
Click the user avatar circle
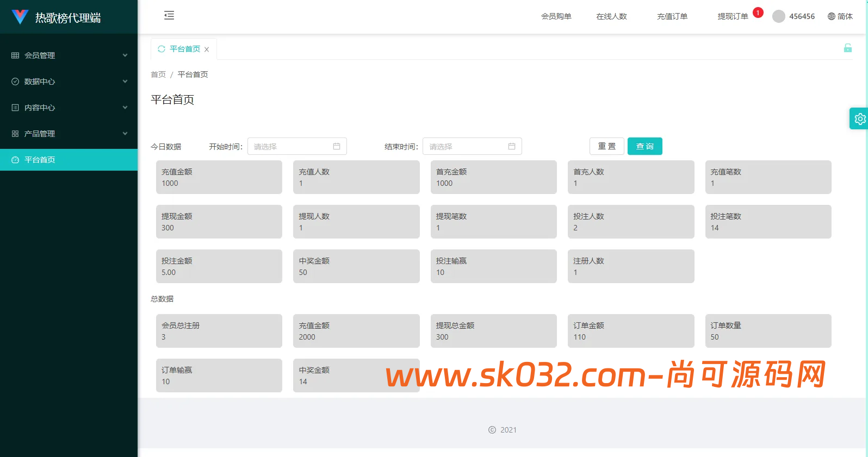tap(779, 16)
